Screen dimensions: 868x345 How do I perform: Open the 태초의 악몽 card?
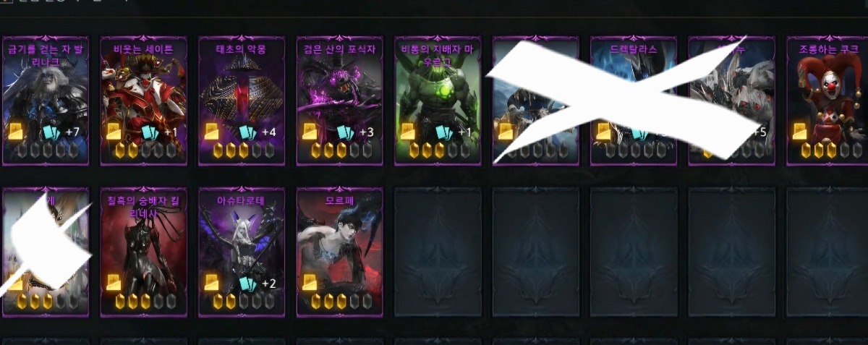(x=242, y=101)
